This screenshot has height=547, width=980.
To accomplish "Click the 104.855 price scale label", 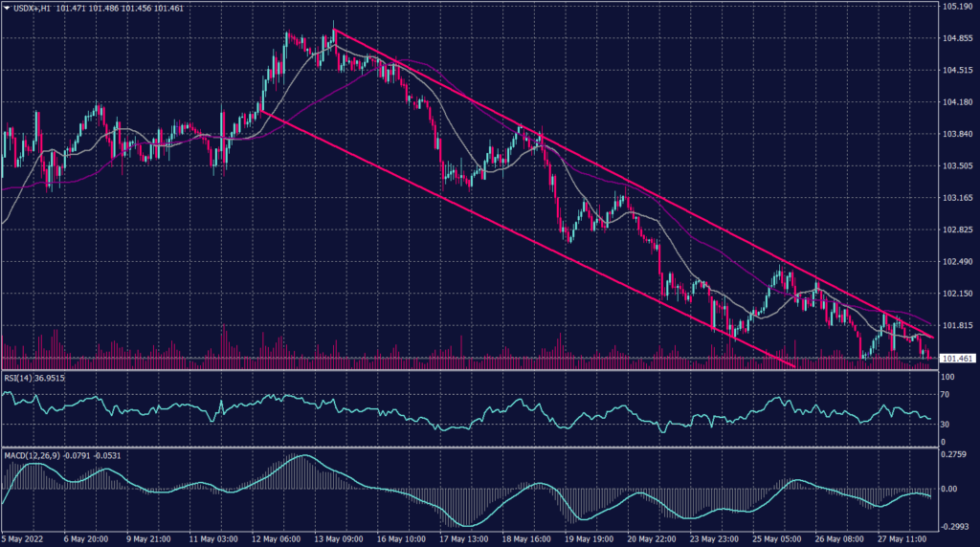I will click(x=957, y=39).
